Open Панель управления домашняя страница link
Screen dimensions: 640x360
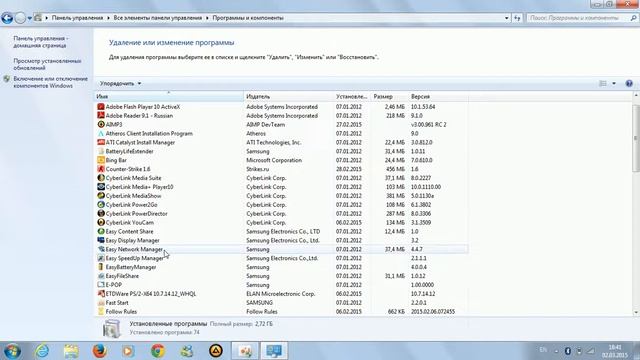click(41, 42)
